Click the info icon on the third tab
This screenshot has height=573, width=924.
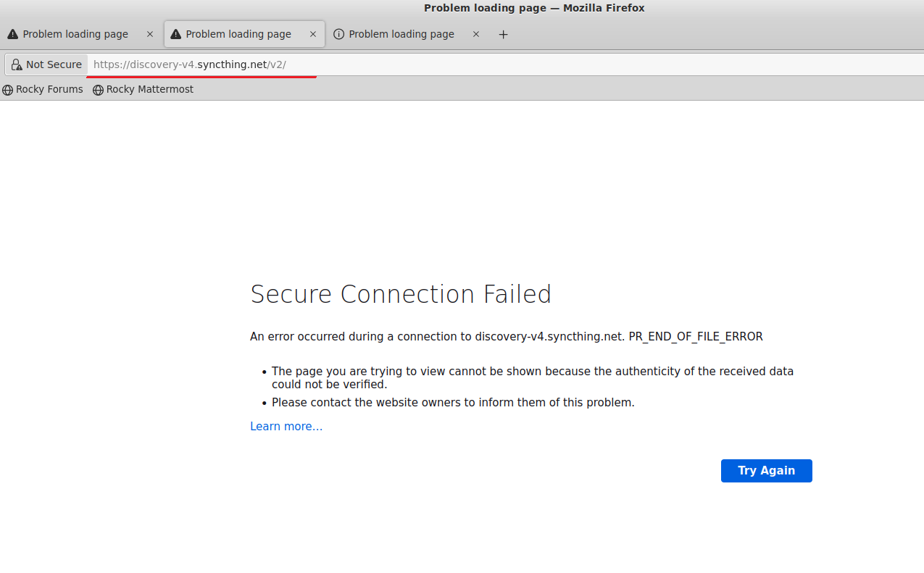(338, 34)
